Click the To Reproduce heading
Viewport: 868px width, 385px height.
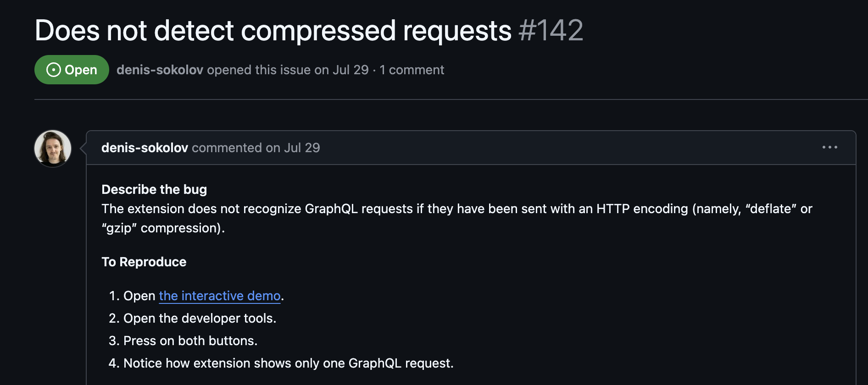[144, 262]
